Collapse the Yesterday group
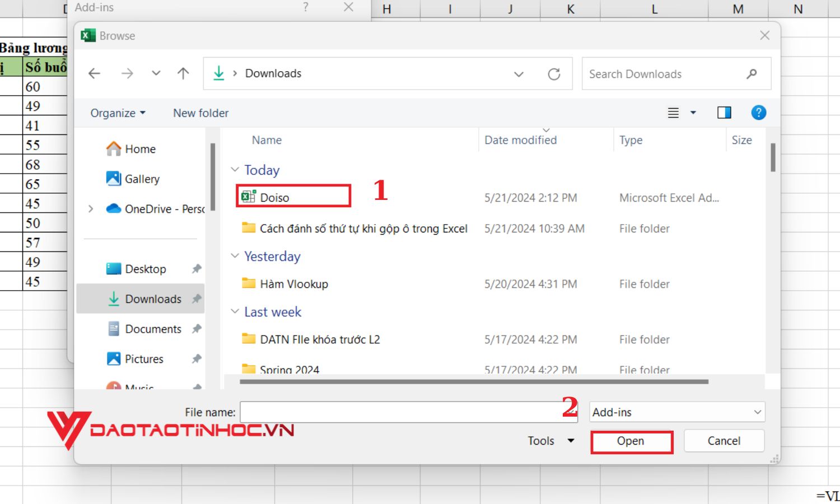Screen dimensions: 840x504 point(235,256)
